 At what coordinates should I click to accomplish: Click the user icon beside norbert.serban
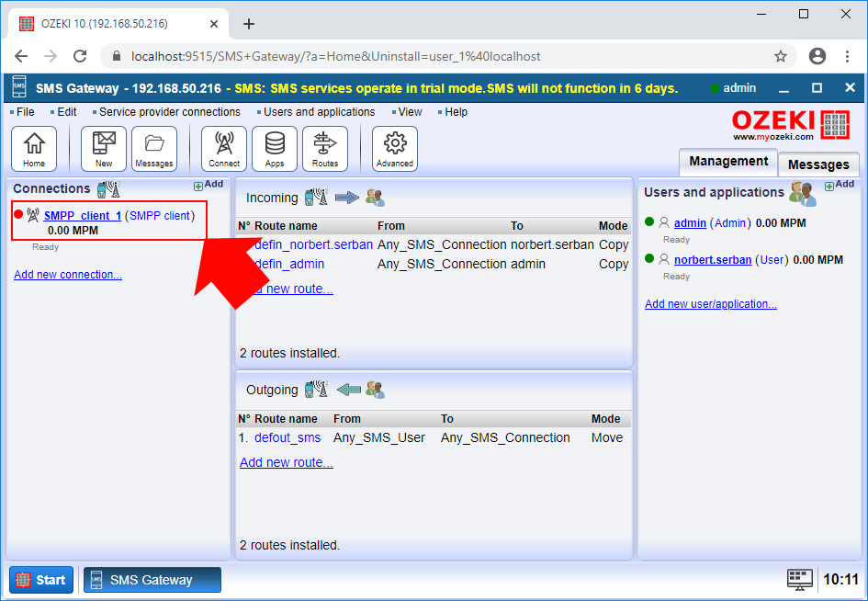664,259
